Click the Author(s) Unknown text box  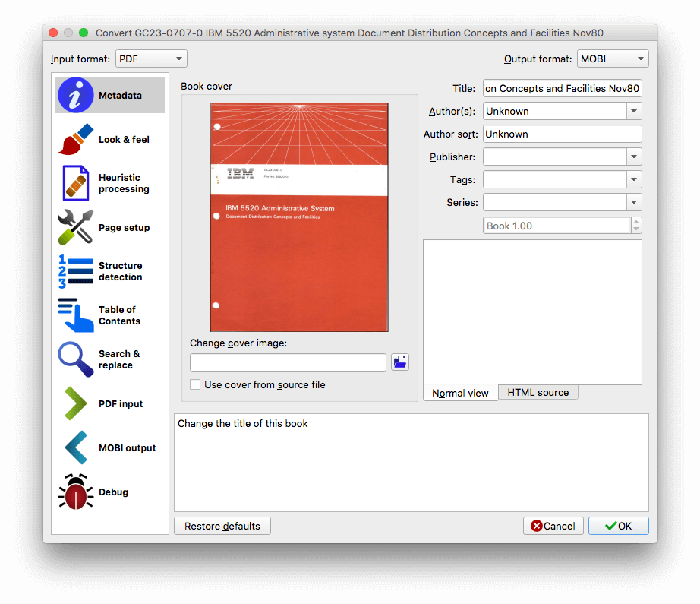coord(555,111)
